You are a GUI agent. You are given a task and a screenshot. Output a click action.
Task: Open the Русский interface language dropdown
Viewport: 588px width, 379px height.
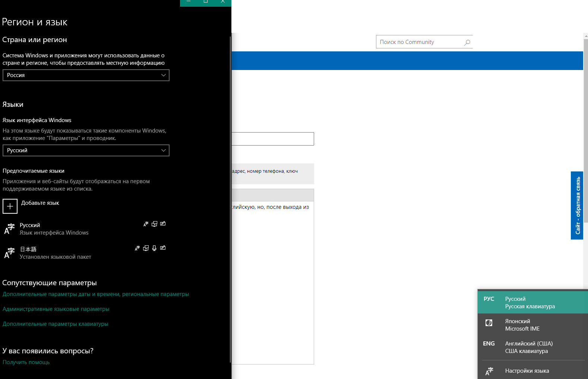tap(86, 150)
